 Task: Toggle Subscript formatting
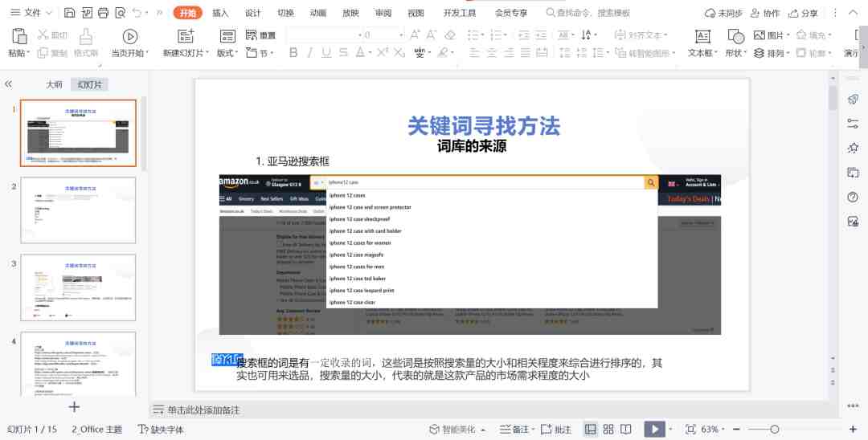(399, 52)
